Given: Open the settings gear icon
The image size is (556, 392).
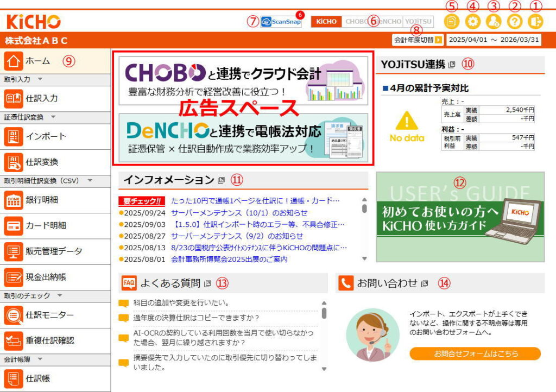Looking at the screenshot, I should pyautogui.click(x=473, y=22).
